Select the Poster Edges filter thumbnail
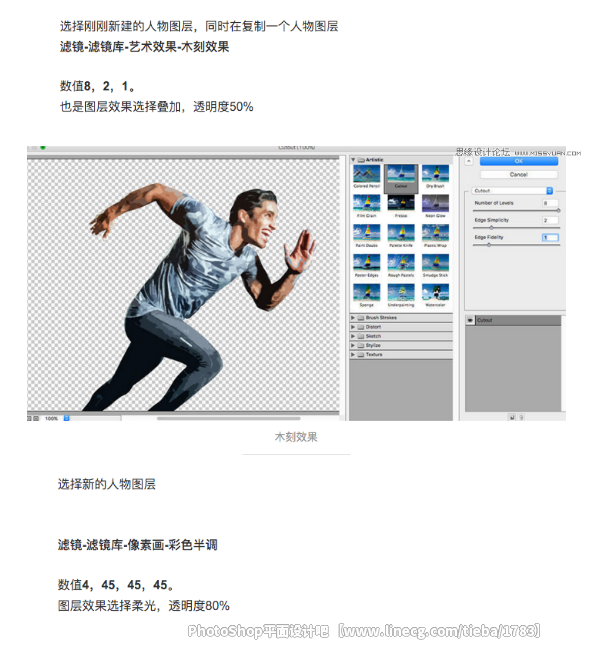 click(366, 263)
